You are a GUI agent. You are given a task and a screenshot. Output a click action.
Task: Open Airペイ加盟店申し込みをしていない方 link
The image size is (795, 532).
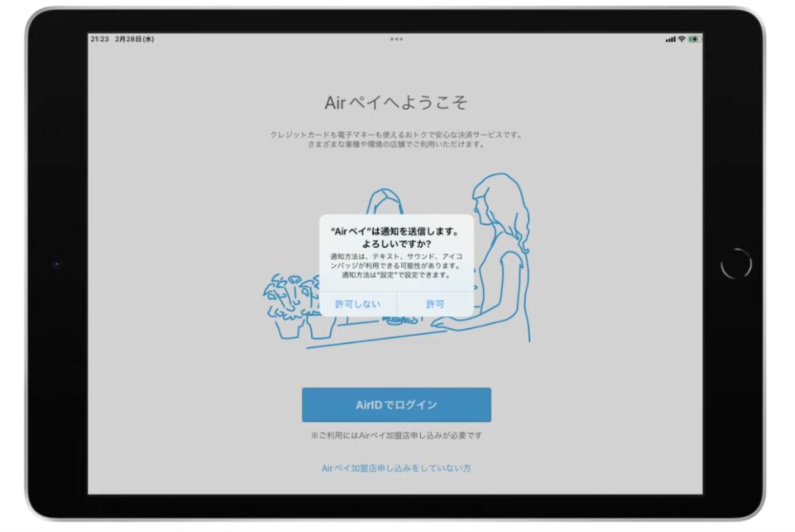pos(396,468)
